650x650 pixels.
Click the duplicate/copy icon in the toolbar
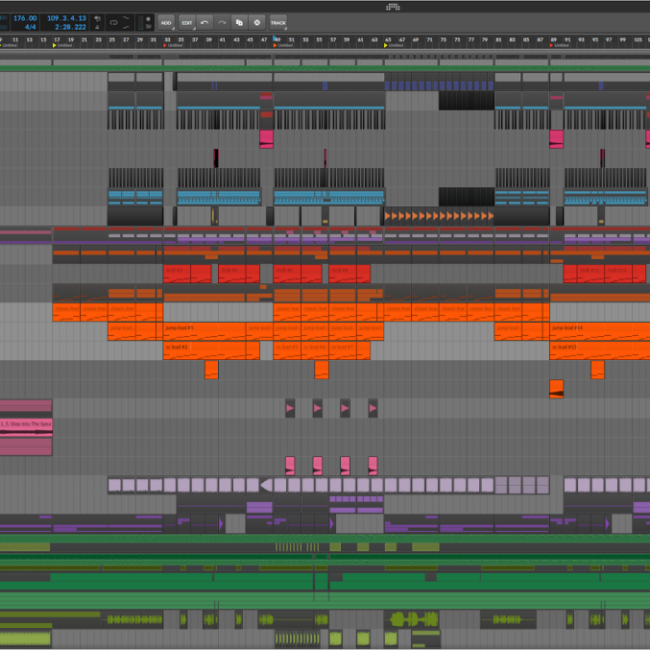pos(240,21)
